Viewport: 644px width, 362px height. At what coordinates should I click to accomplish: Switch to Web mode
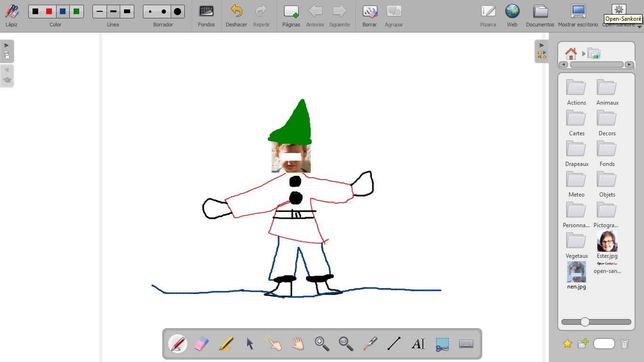tap(512, 15)
